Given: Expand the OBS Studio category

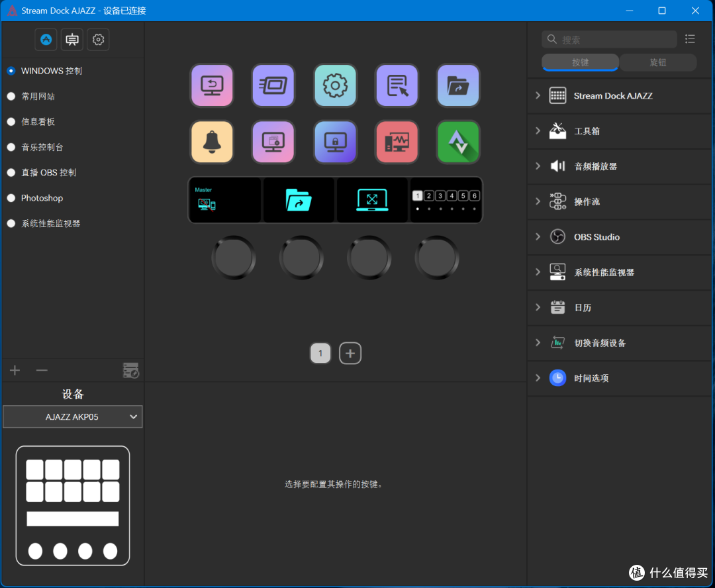Looking at the screenshot, I should pyautogui.click(x=538, y=237).
